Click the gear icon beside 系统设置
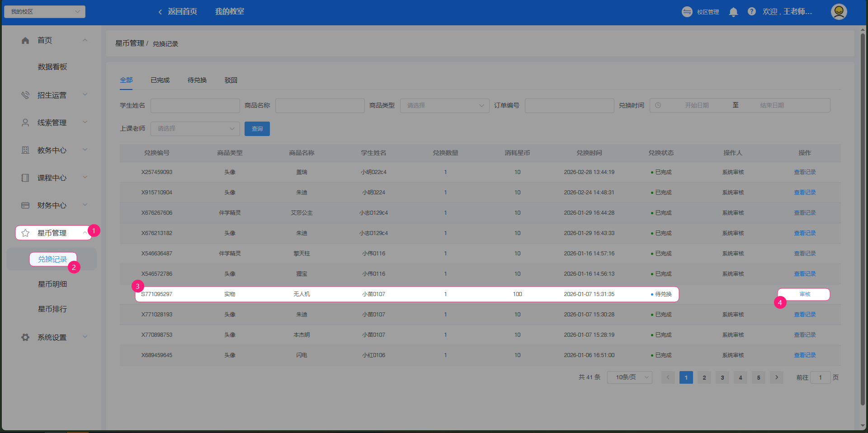The width and height of the screenshot is (868, 433). click(x=25, y=338)
